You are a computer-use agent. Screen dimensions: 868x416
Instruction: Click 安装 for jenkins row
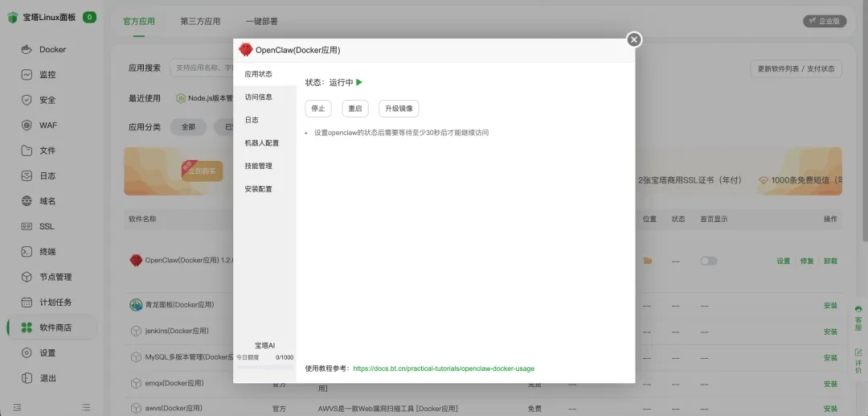tap(830, 332)
